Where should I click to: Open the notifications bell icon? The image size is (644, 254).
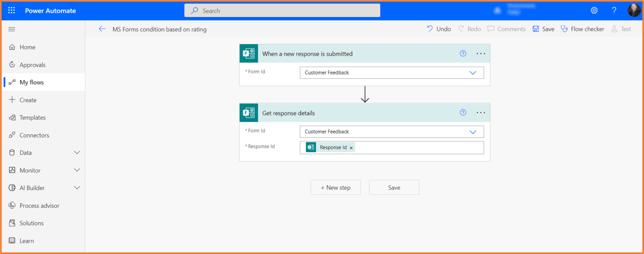[x=497, y=10]
